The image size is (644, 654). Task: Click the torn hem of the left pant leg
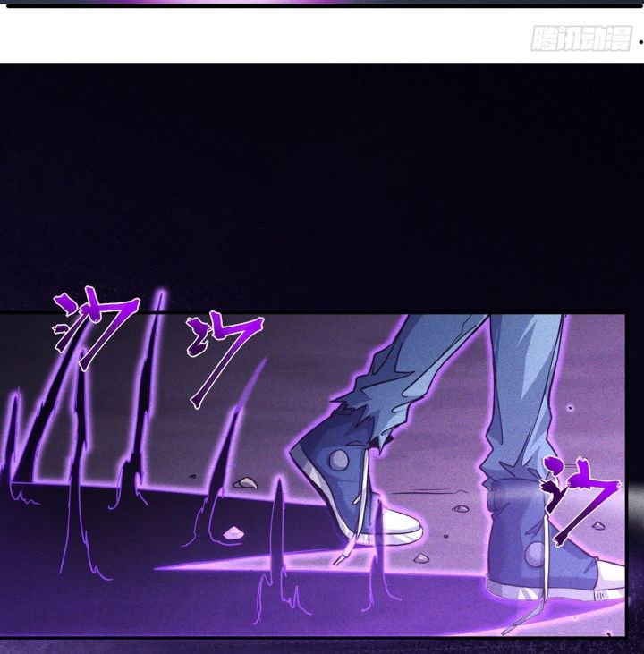pos(367,421)
